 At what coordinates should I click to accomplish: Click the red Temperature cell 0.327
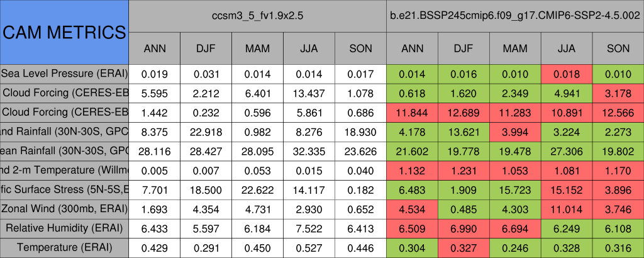point(464,247)
